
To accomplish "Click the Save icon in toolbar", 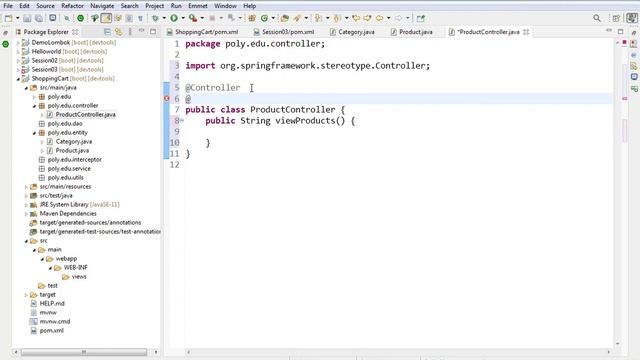I will [27, 18].
